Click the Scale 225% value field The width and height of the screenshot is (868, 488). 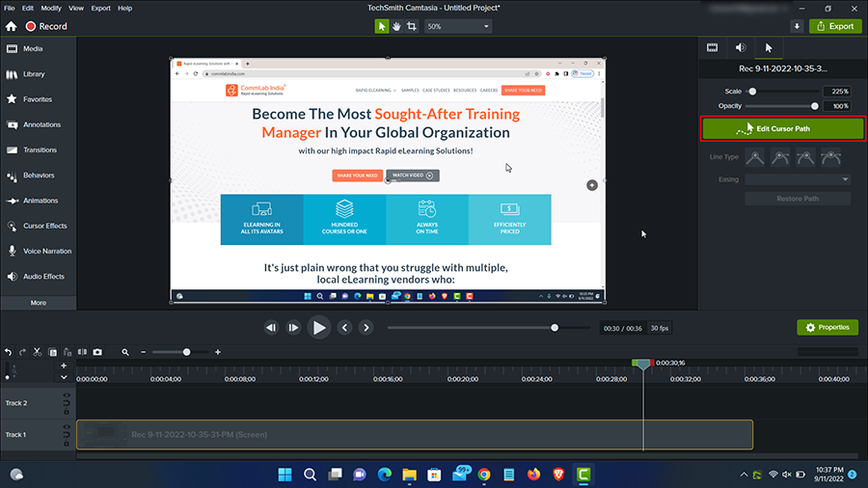point(837,92)
